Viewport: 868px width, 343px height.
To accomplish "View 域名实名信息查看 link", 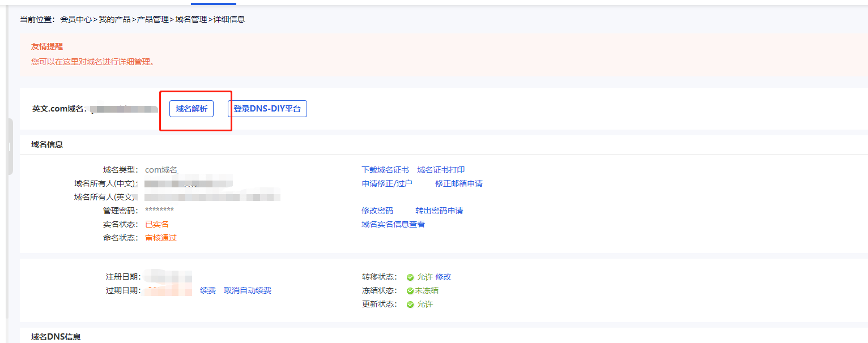I will pyautogui.click(x=393, y=224).
